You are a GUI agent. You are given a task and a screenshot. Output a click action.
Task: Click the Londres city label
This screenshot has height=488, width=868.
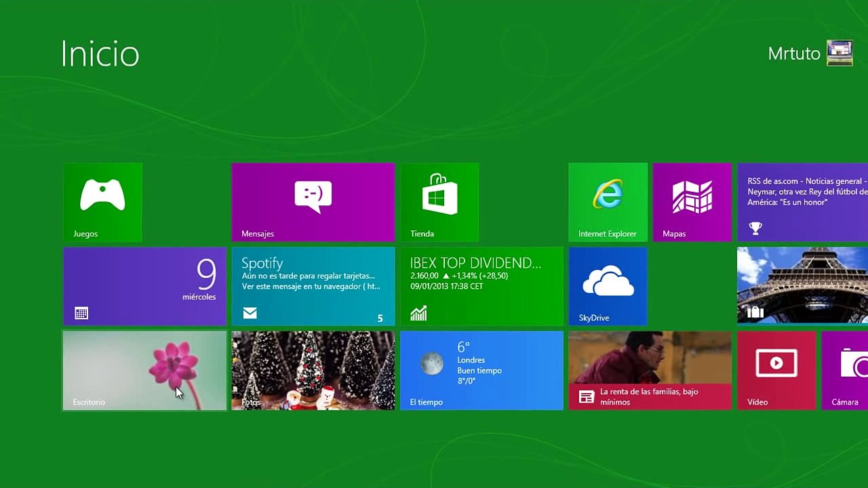tap(471, 360)
